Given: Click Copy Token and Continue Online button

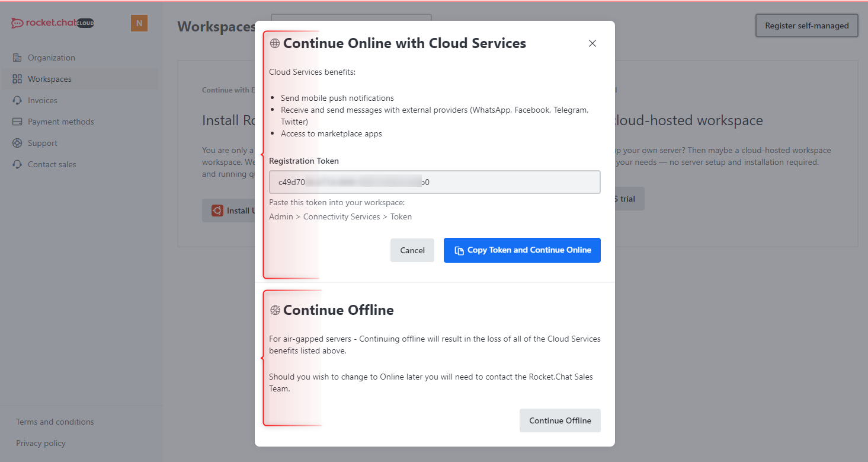Looking at the screenshot, I should (x=522, y=250).
